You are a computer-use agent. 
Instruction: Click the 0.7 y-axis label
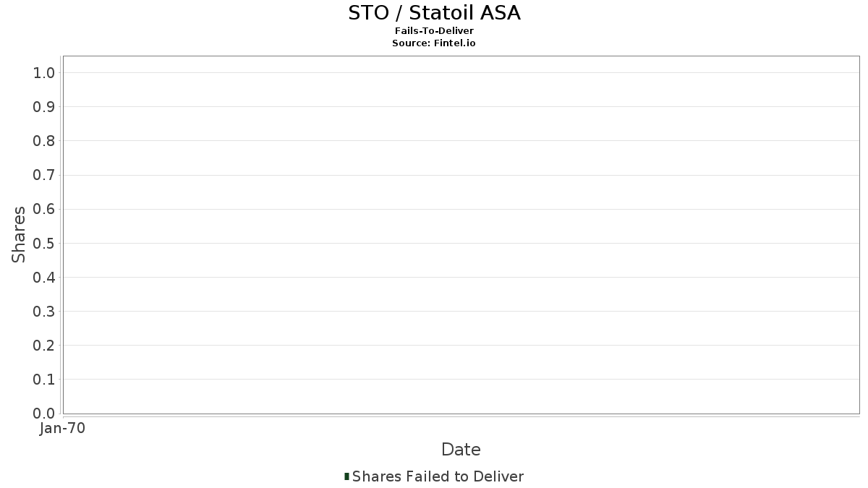tap(44, 175)
